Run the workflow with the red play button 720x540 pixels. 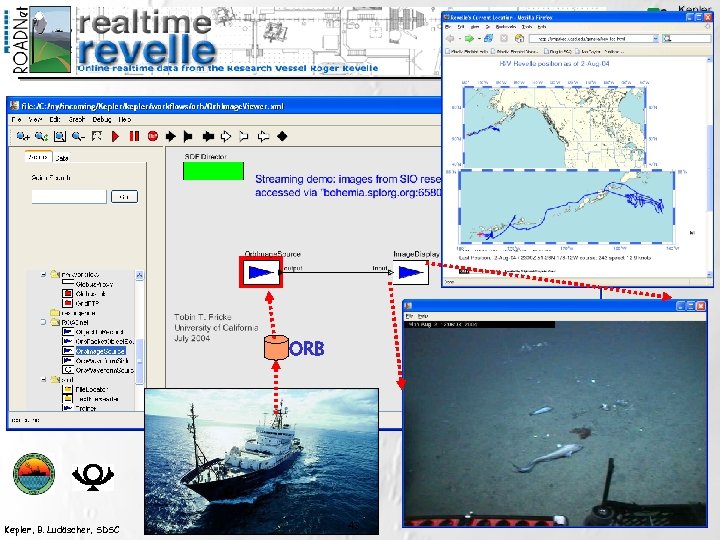pos(115,136)
